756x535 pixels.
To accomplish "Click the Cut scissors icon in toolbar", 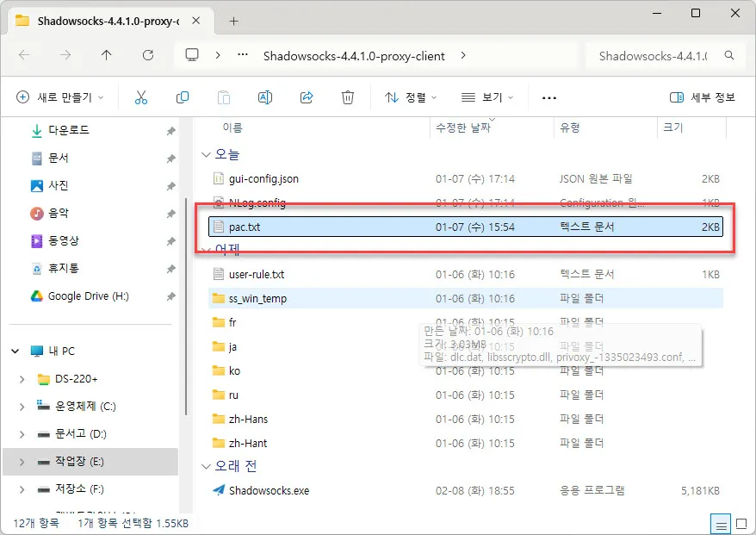I will (x=141, y=97).
